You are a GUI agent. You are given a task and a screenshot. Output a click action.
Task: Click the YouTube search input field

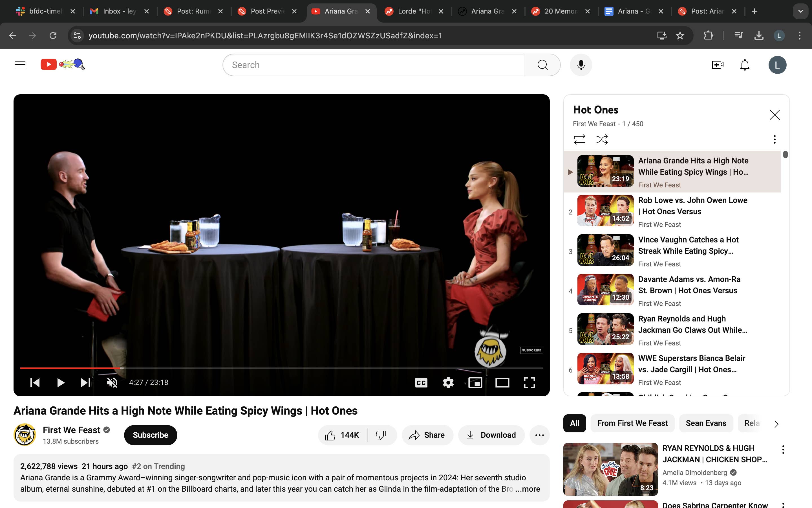[x=374, y=65]
